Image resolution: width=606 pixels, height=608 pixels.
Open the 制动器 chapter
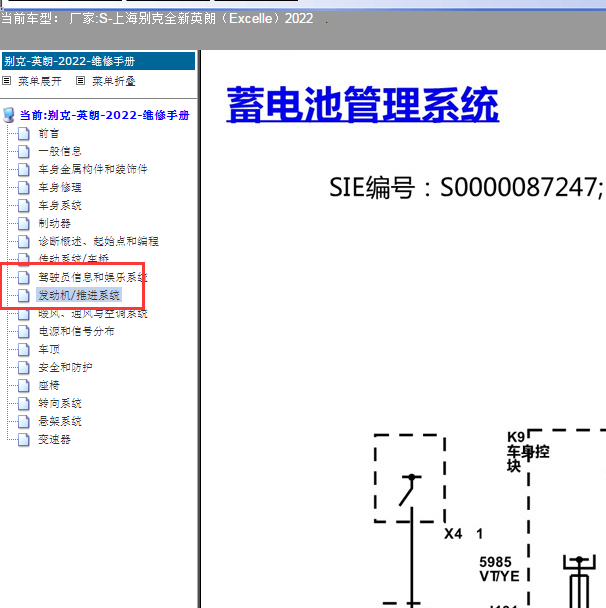click(54, 224)
